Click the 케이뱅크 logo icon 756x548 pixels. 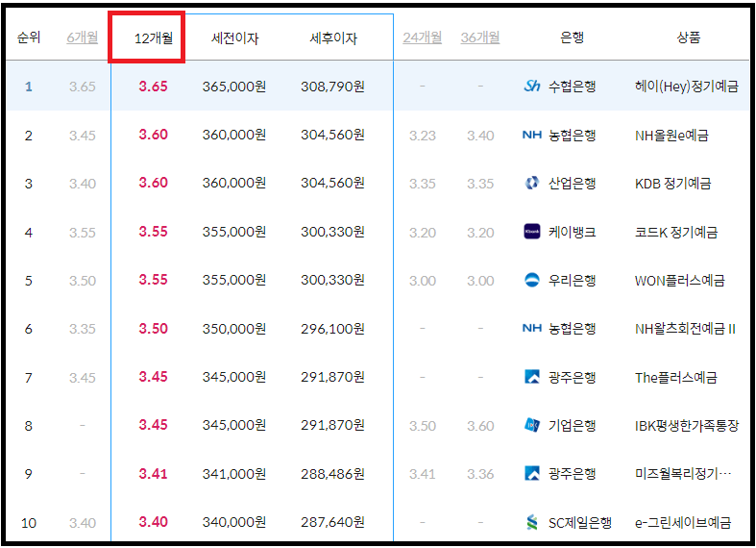[532, 232]
